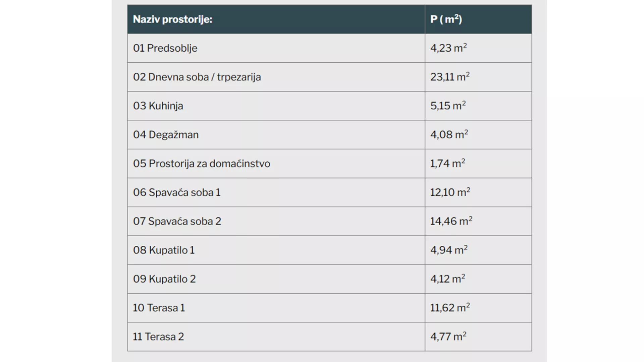Screen dimensions: 644x362
Task: Click the '09 Kupatilo 2' label
Action: (164, 279)
